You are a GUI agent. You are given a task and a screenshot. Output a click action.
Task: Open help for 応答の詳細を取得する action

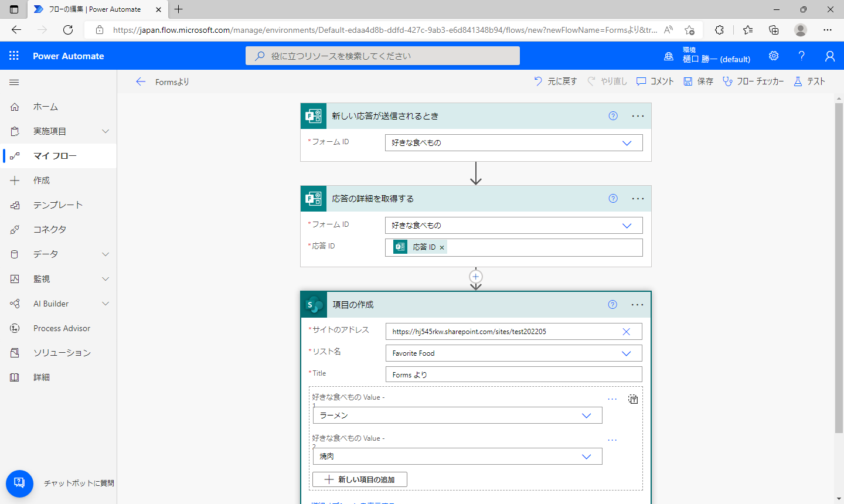[613, 199]
